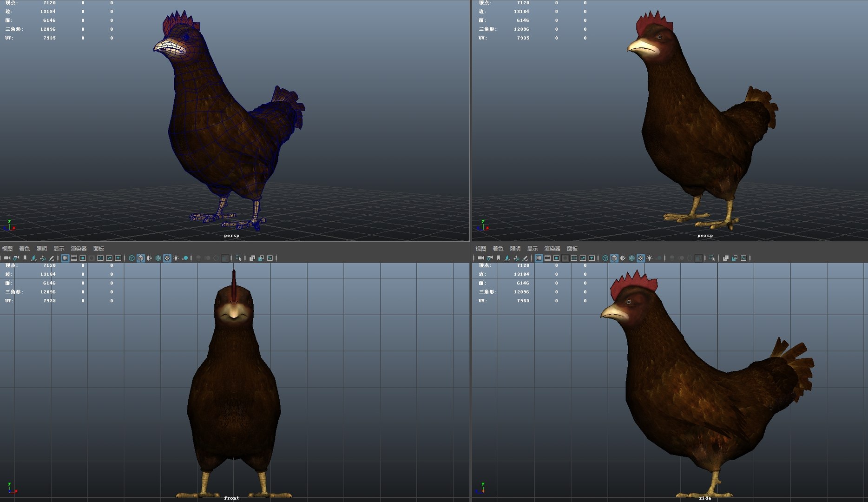Viewport: 868px width, 502px height.
Task: Open the 照明 menu above the front view
Action: (x=42, y=249)
